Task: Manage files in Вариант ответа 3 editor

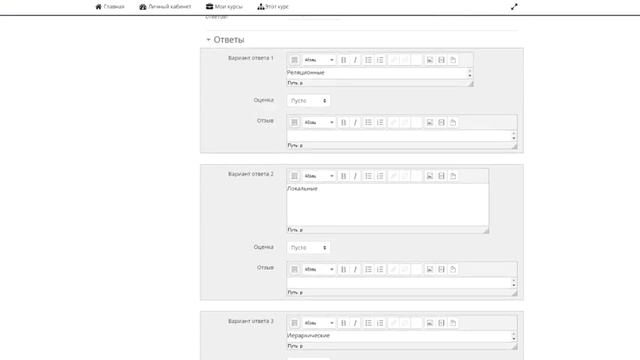Action: 453,323
